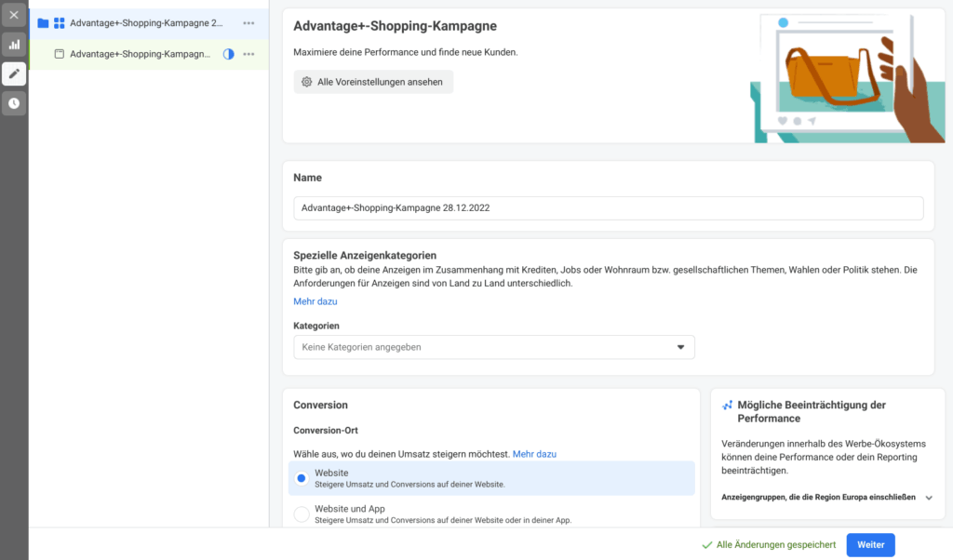Click the window icon on the ad set row
953x560 pixels.
pyautogui.click(x=58, y=54)
